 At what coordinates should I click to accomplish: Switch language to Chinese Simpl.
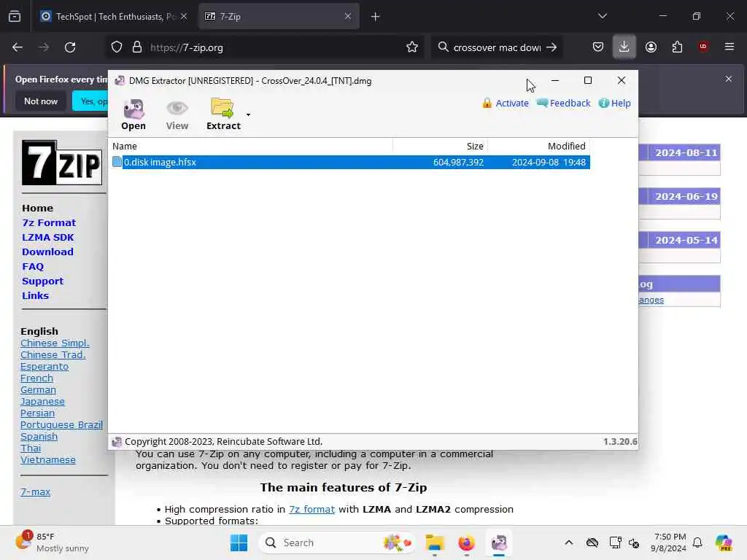coord(55,343)
